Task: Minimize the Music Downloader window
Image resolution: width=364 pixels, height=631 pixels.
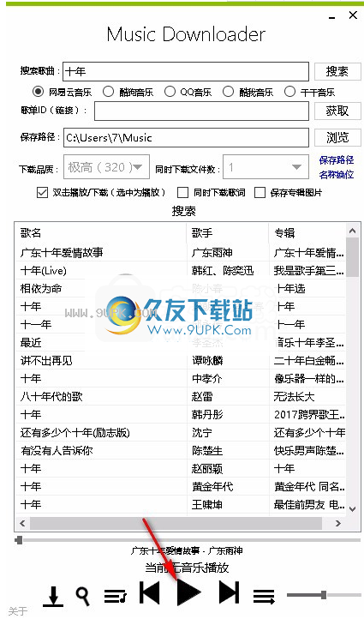Action: pos(332,18)
